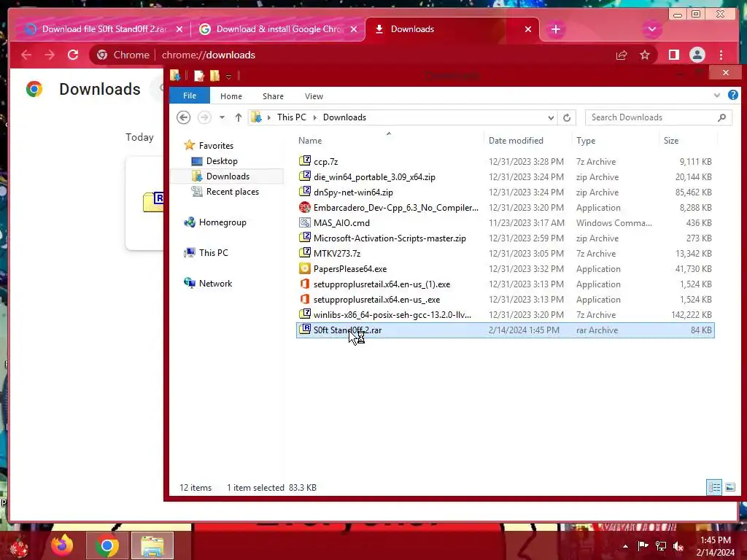The image size is (747, 560).
Task: Select the ccp.7z file
Action: click(x=505, y=161)
